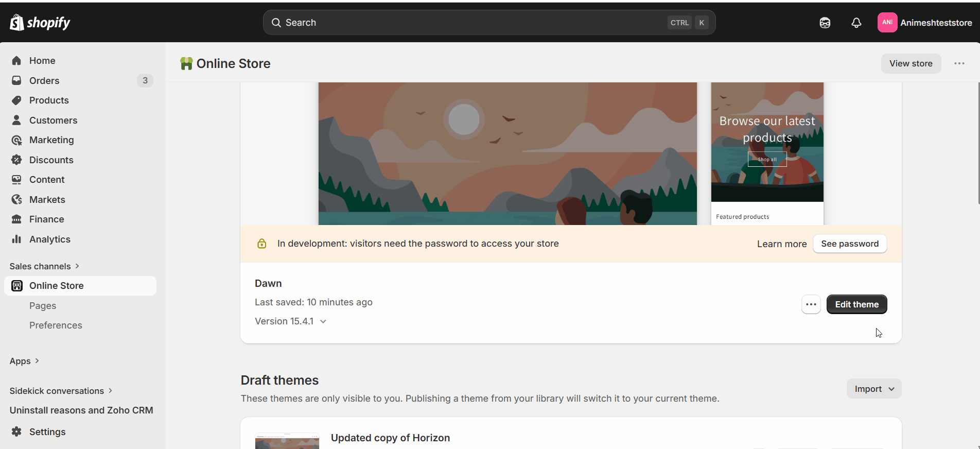980x449 pixels.
Task: Go to Content section
Action: tap(80, 180)
